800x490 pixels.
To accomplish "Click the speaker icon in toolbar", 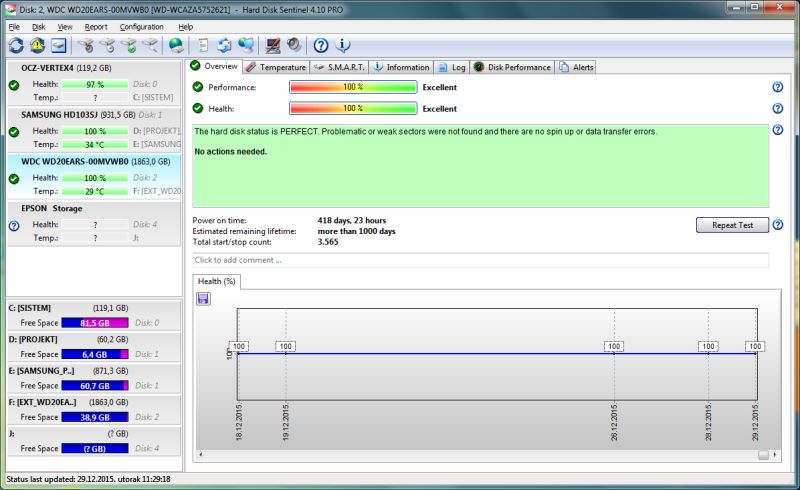I will point(294,45).
